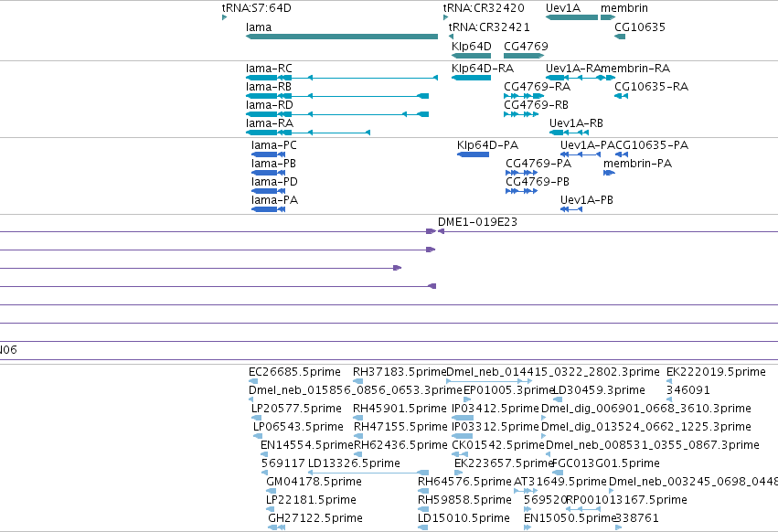Select the DME1-019E23 clone label
778x532 pixels.
coord(478,222)
